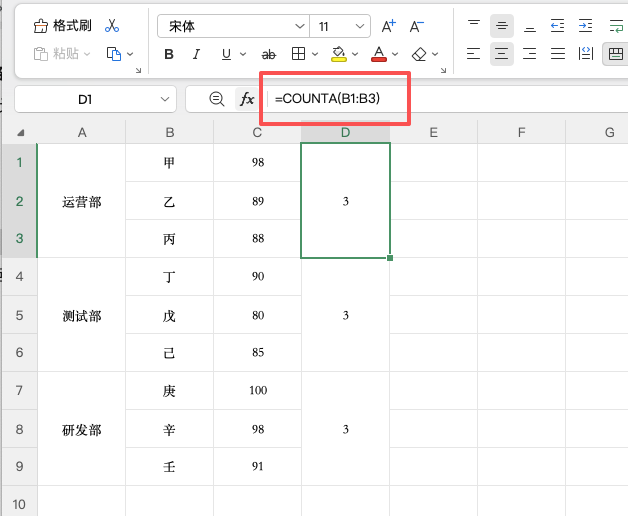Toggle italic formatting
The image size is (628, 516).
tap(197, 54)
